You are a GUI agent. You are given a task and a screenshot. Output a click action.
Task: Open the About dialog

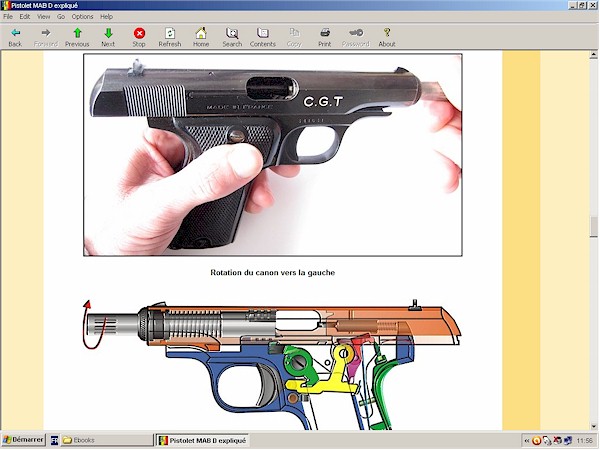(x=387, y=37)
